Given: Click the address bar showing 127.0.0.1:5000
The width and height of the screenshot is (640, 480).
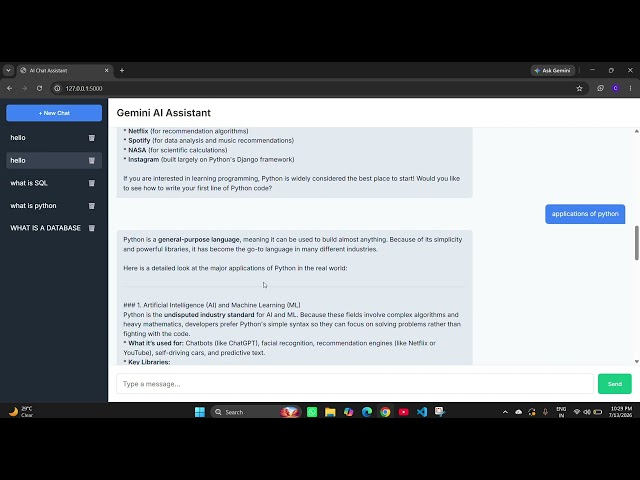Looking at the screenshot, I should point(318,88).
